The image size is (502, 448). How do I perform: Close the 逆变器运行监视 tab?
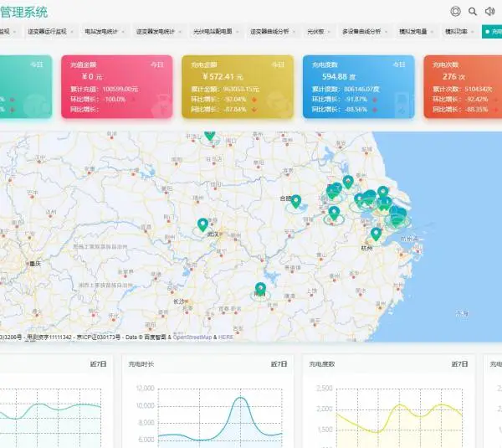72,32
